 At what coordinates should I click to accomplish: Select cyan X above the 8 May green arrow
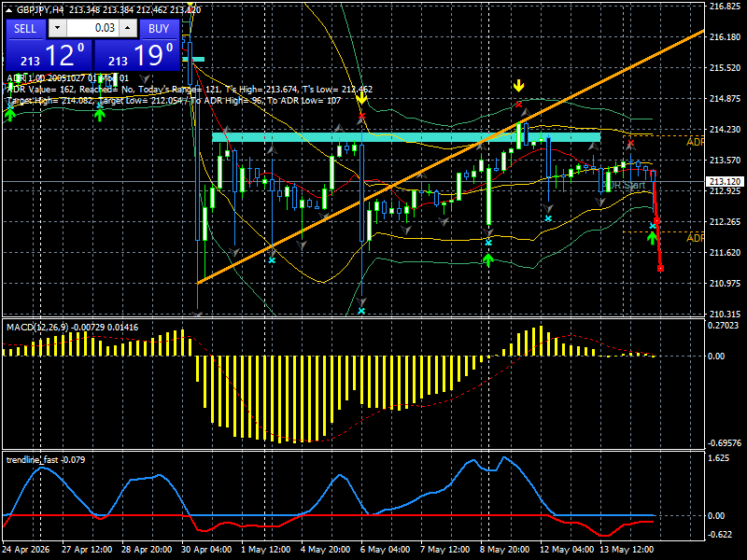click(x=488, y=243)
